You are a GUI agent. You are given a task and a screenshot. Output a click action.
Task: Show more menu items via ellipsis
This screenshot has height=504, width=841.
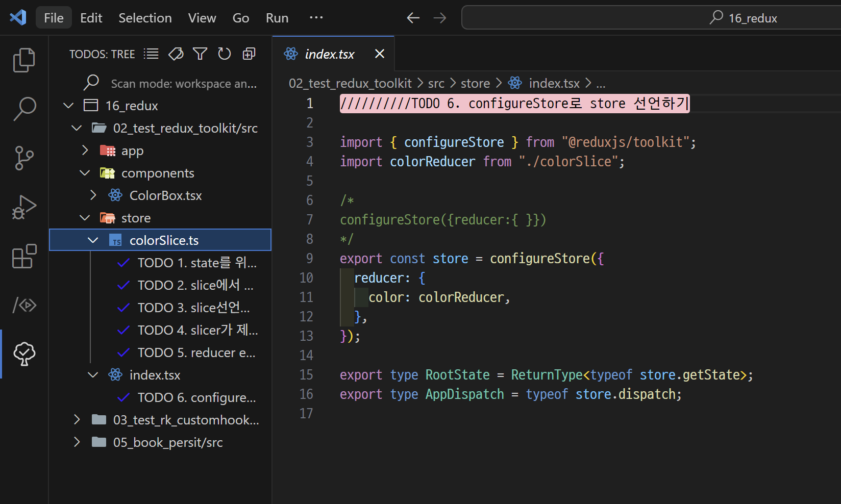[316, 18]
